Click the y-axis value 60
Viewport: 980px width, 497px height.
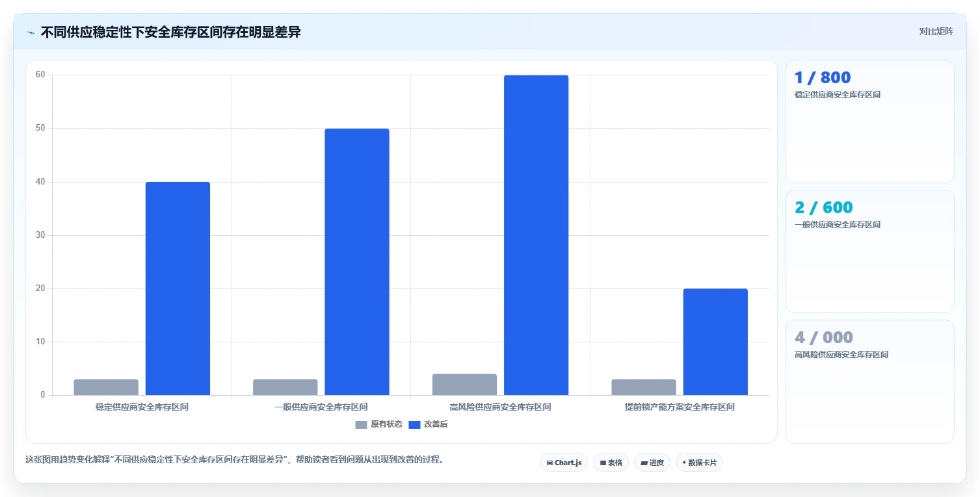tap(40, 75)
